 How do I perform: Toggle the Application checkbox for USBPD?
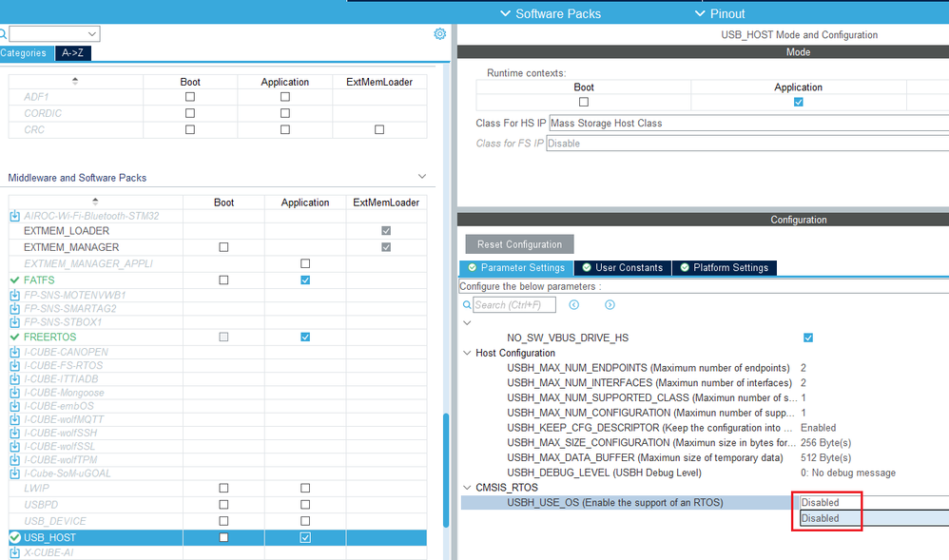coord(305,504)
